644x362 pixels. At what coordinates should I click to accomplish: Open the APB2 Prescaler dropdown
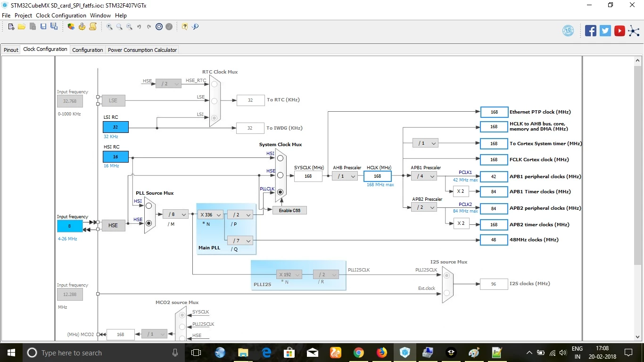click(x=424, y=207)
